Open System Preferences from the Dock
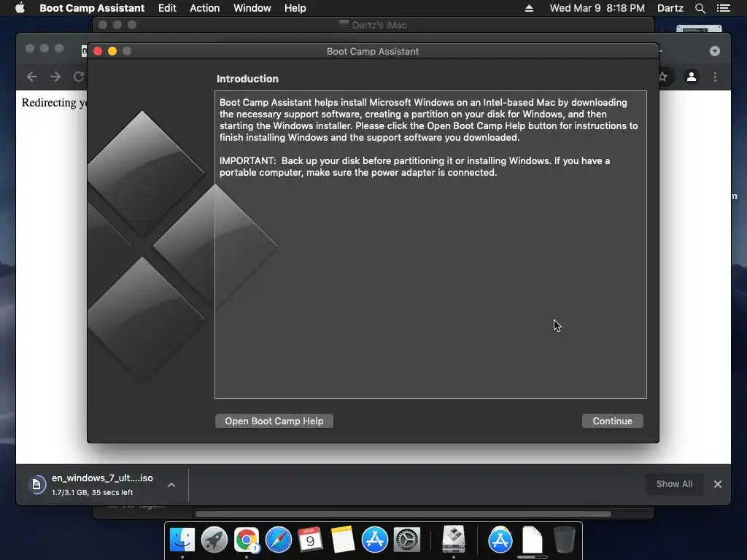Image resolution: width=747 pixels, height=560 pixels. point(407,540)
